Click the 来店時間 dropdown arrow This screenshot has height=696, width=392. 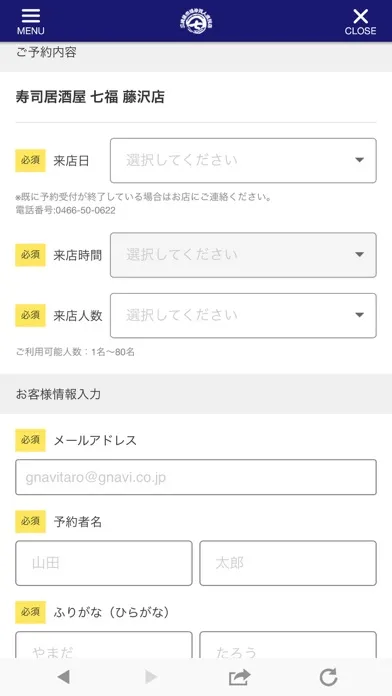(360, 255)
